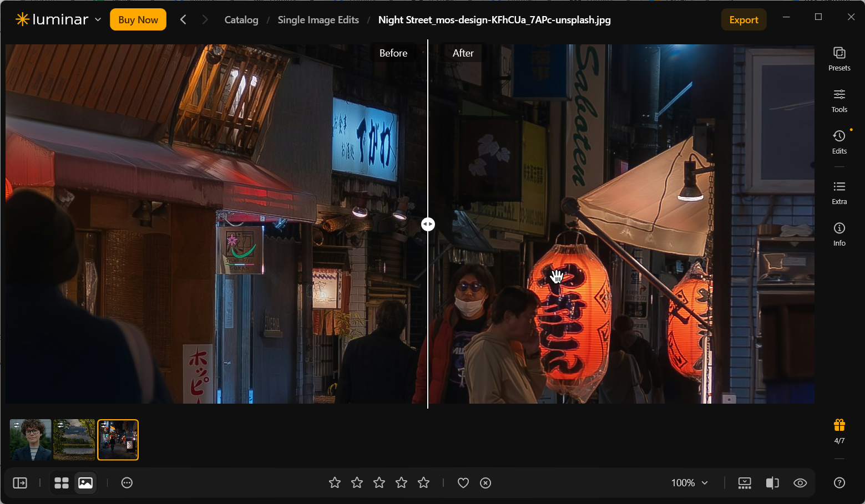Open the Tools panel
The width and height of the screenshot is (865, 504).
click(x=839, y=101)
